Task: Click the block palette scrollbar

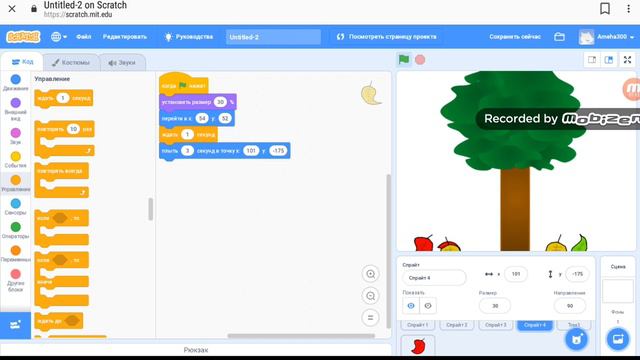Action: (151, 209)
